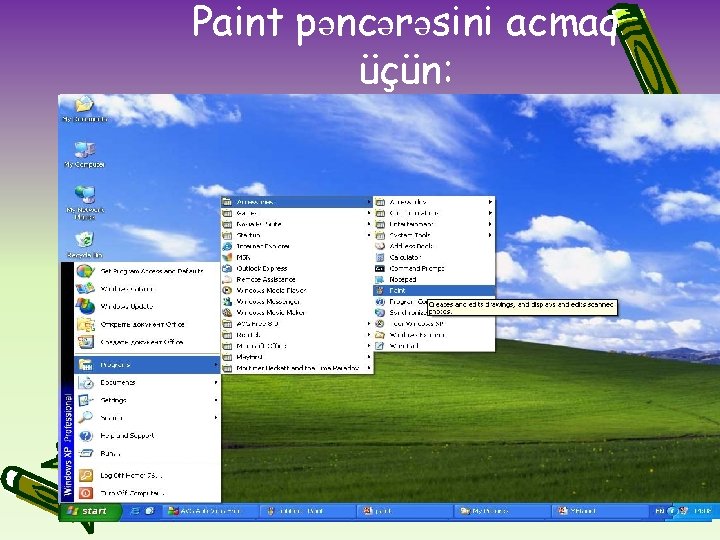Viewport: 720px width, 540px height.
Task: Click Outlook Express in Programs list
Action: coord(297,268)
